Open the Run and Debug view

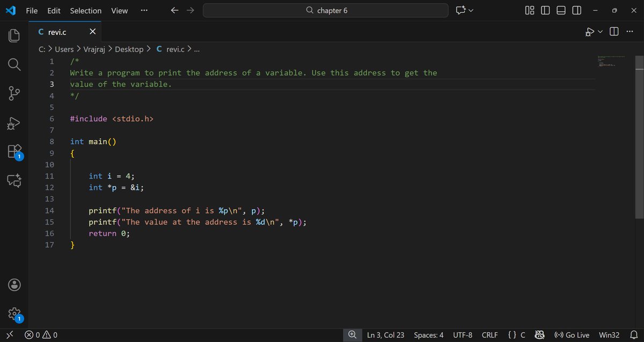pos(13,123)
